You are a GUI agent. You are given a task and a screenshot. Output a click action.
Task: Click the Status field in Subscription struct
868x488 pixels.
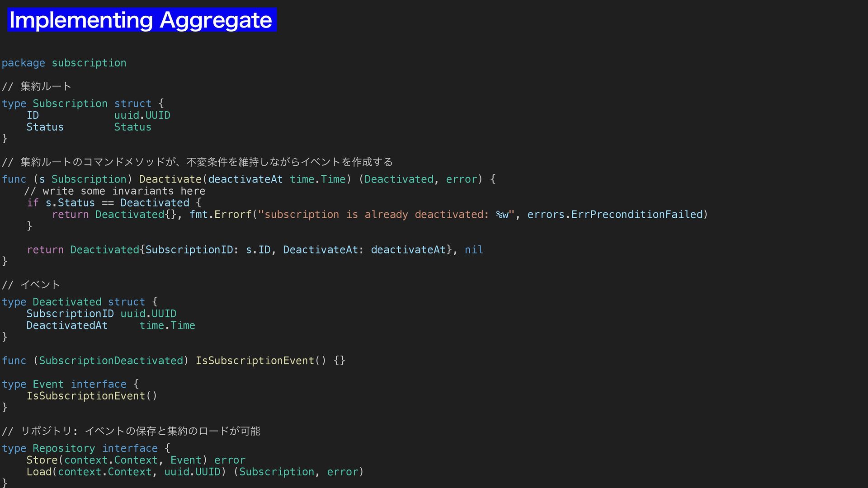point(45,127)
